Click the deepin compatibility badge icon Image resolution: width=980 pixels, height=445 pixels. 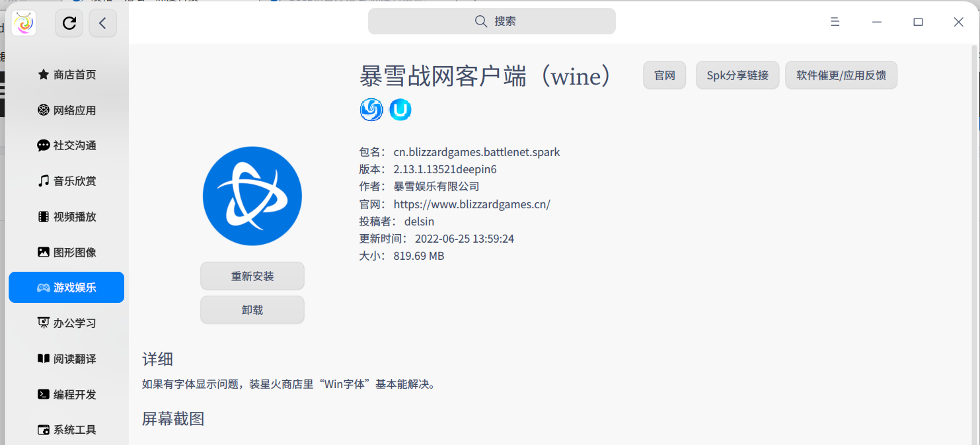(371, 109)
